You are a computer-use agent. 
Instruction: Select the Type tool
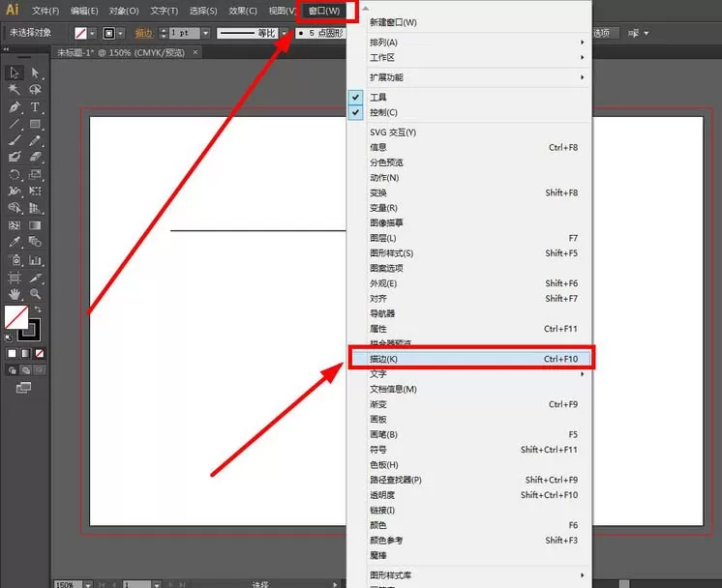[35, 107]
